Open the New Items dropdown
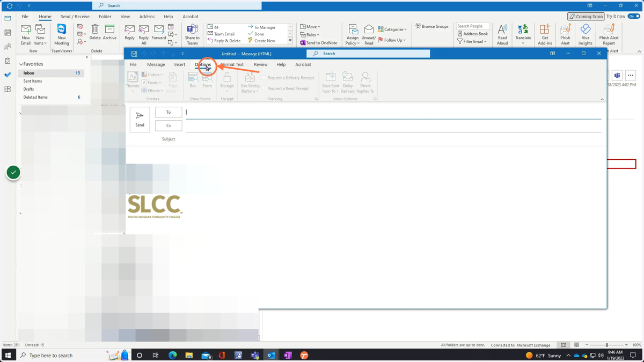Image resolution: width=644 pixels, height=362 pixels. click(x=40, y=41)
